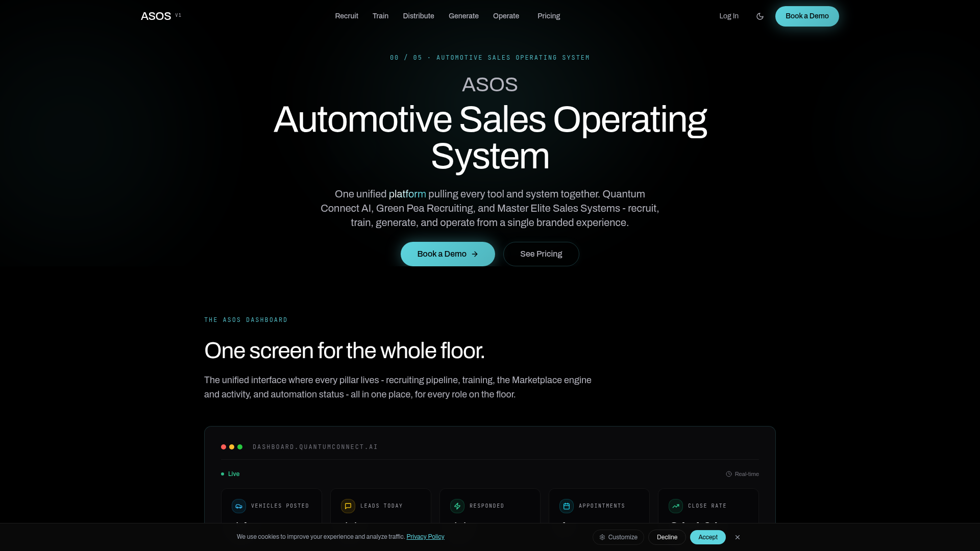This screenshot has width=980, height=551.
Task: Click the hero Book a Demo arrow button
Action: [448, 254]
